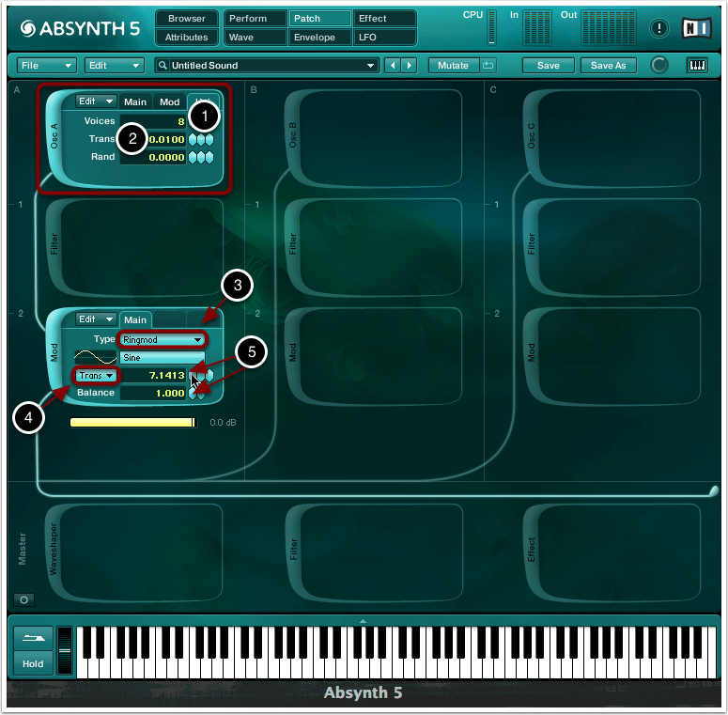The height and width of the screenshot is (715, 728).
Task: Click the Master channel power button
Action: pyautogui.click(x=24, y=599)
